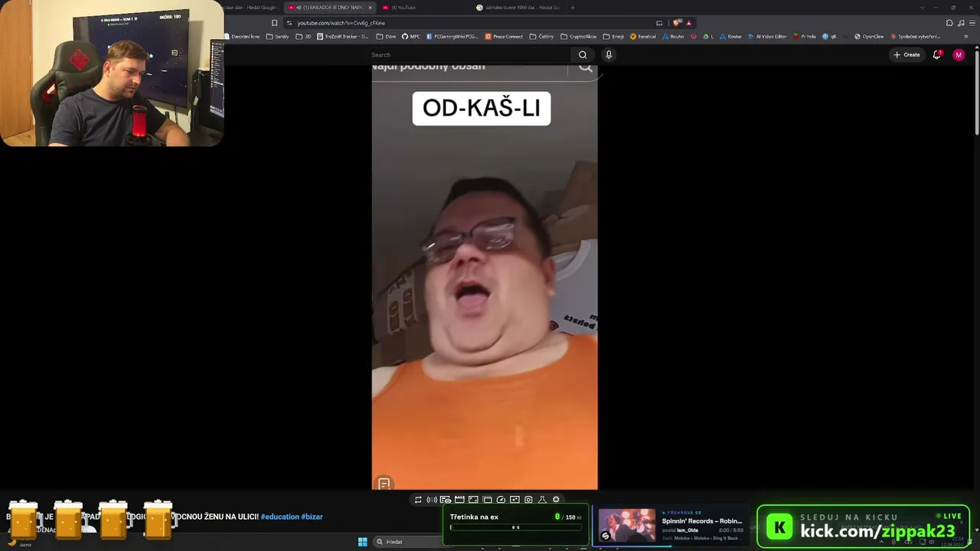Viewport: 980px width, 551px height.
Task: Click the webcam overlay of the streamer
Action: pyautogui.click(x=112, y=73)
